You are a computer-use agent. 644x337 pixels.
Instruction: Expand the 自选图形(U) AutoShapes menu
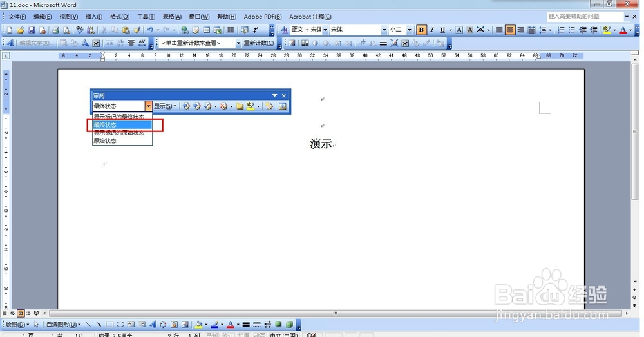tap(64, 325)
